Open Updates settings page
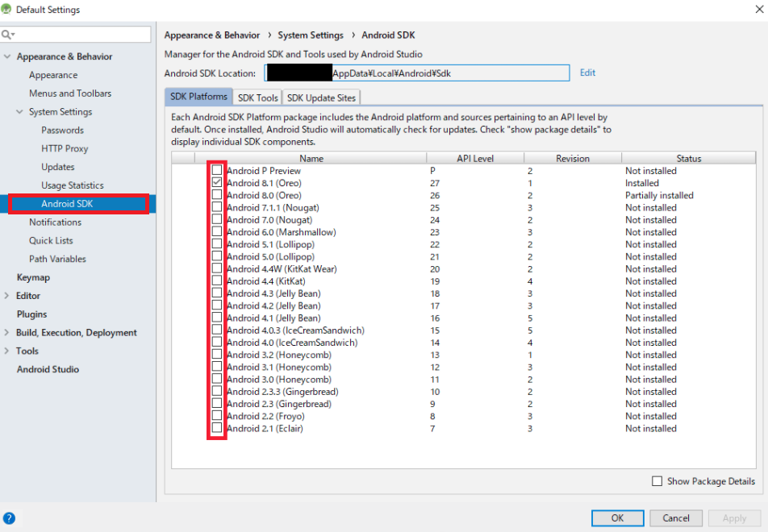This screenshot has width=768, height=532. [58, 167]
